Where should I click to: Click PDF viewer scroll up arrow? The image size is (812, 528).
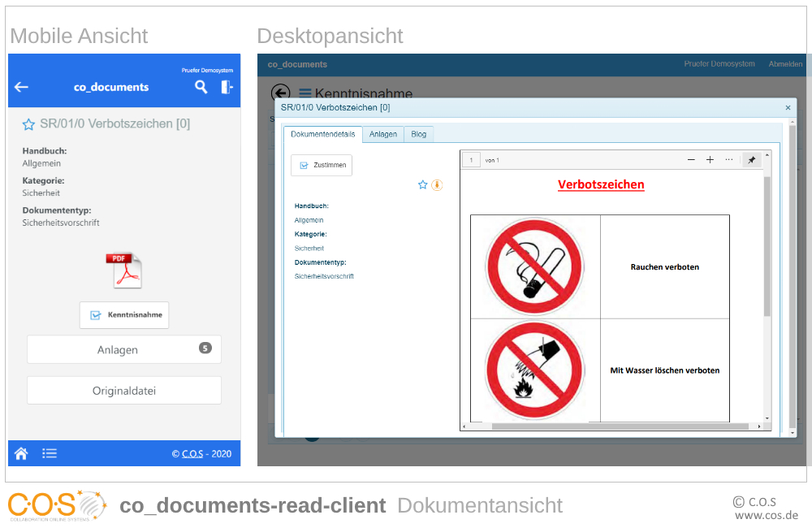[767, 155]
